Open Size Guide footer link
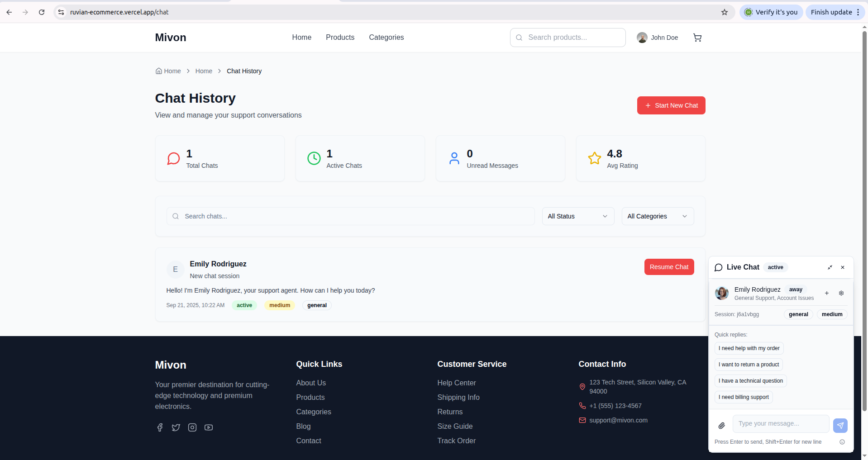868x460 pixels. point(455,426)
